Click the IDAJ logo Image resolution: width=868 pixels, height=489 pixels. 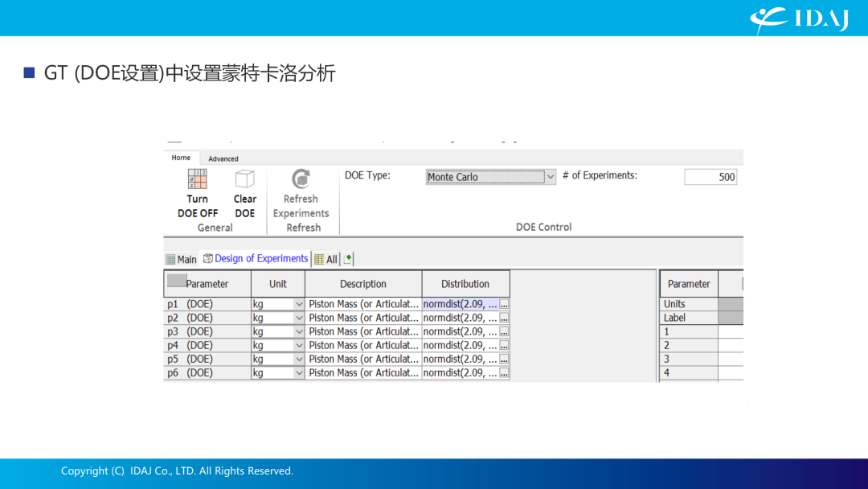pos(799,18)
